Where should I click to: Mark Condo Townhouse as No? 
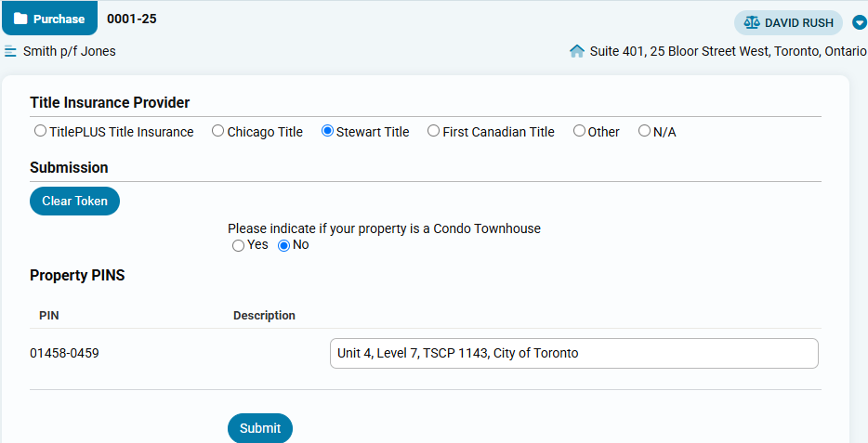(283, 246)
